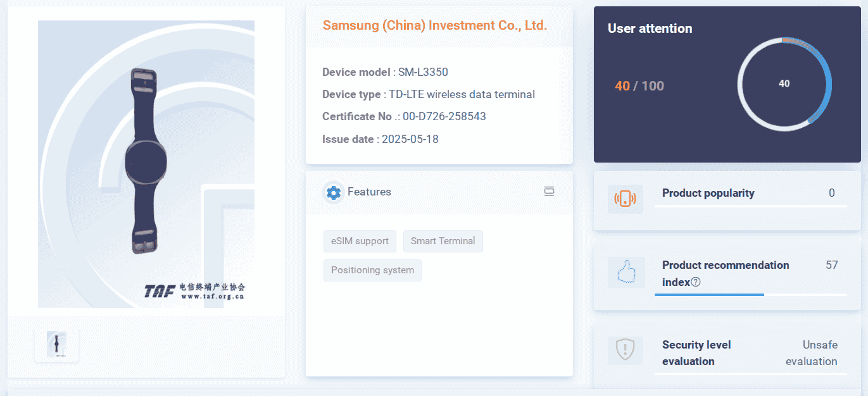Select the watch image thumbnail

pos(57,344)
